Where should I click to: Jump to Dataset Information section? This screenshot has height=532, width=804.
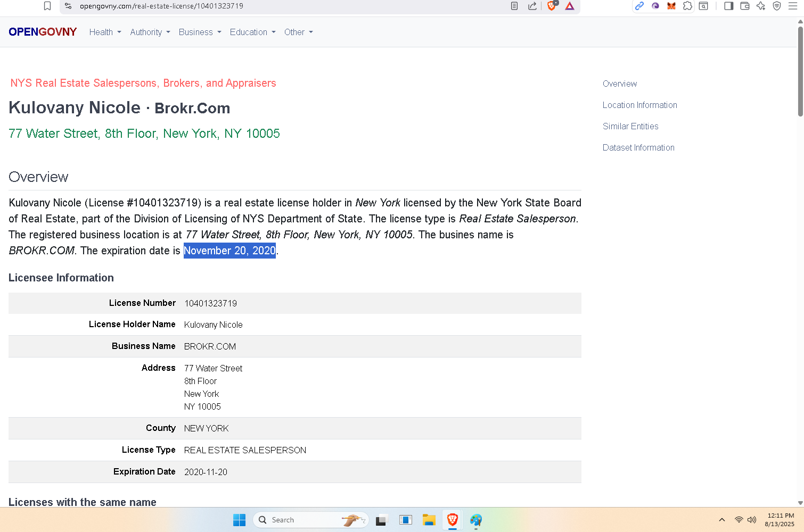tap(638, 147)
